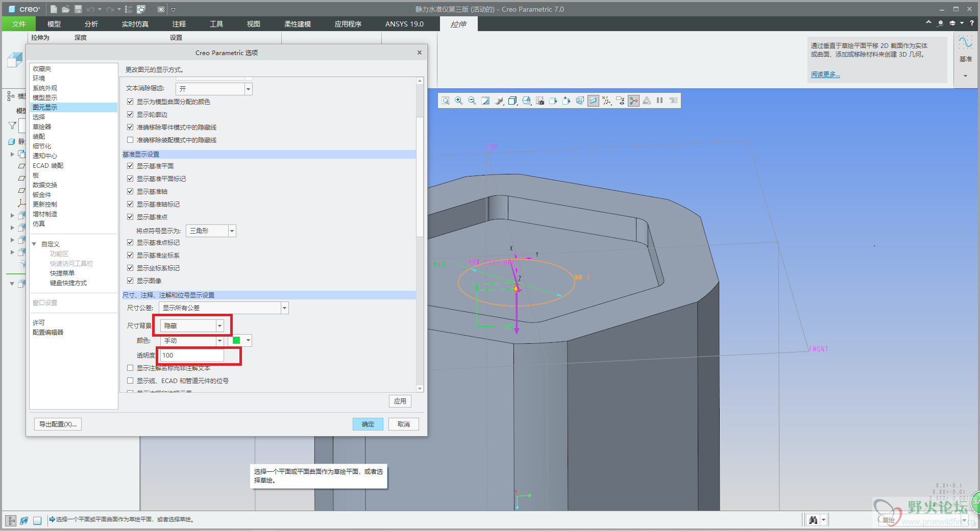Click the help question mark icon

click(972, 23)
